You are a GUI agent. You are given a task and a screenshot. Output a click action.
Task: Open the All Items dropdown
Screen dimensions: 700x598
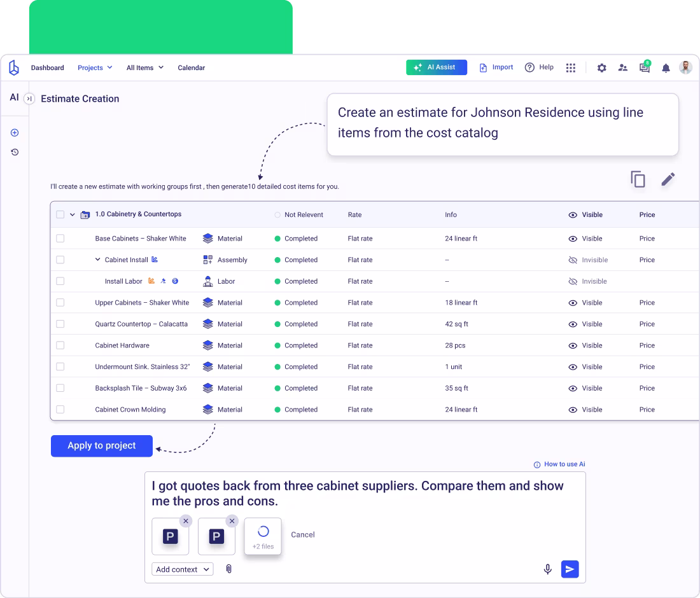(144, 68)
